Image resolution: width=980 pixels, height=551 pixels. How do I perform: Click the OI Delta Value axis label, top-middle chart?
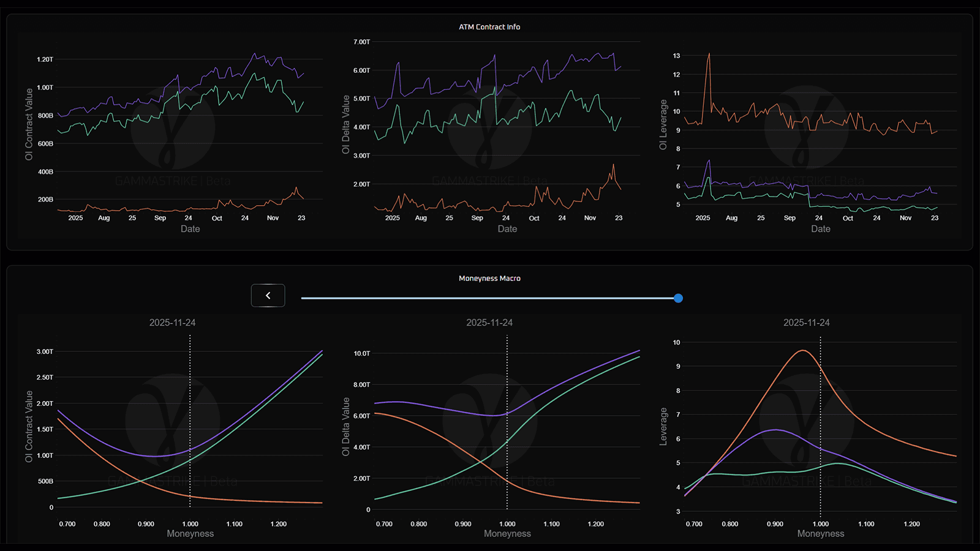coord(346,124)
